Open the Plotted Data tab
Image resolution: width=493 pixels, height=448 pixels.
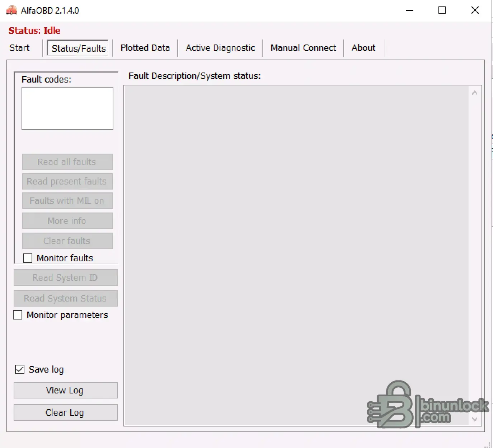pos(145,48)
